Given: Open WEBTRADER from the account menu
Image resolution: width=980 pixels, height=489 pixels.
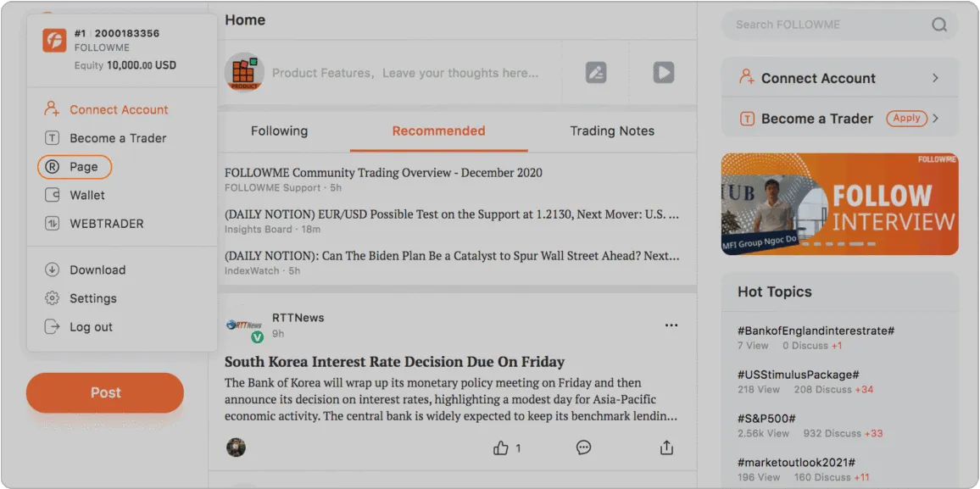Looking at the screenshot, I should pyautogui.click(x=107, y=224).
